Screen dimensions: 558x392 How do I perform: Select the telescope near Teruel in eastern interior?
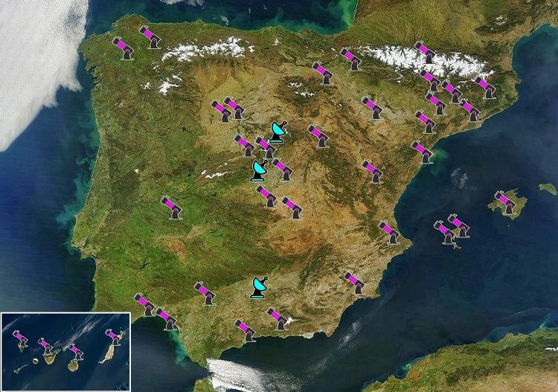[x=373, y=172]
